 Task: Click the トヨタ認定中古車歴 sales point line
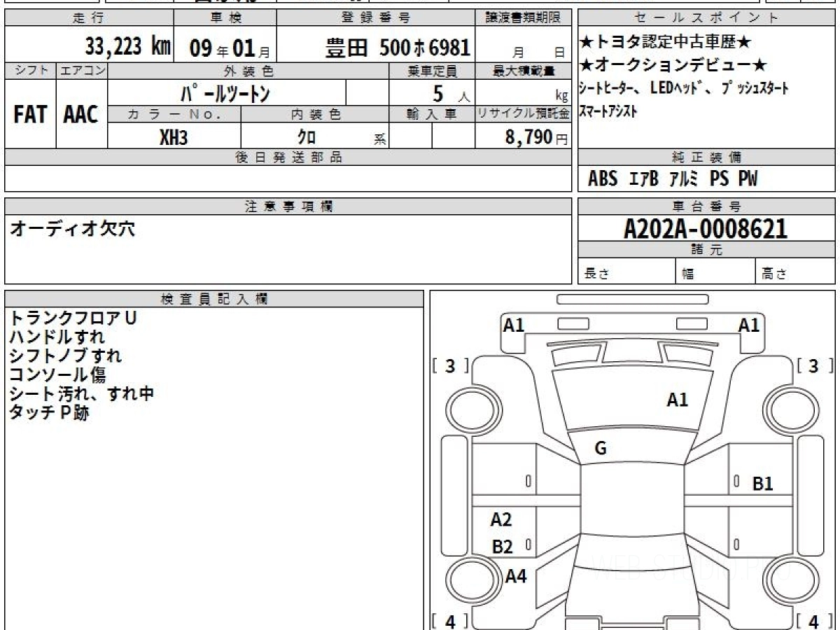tap(665, 43)
